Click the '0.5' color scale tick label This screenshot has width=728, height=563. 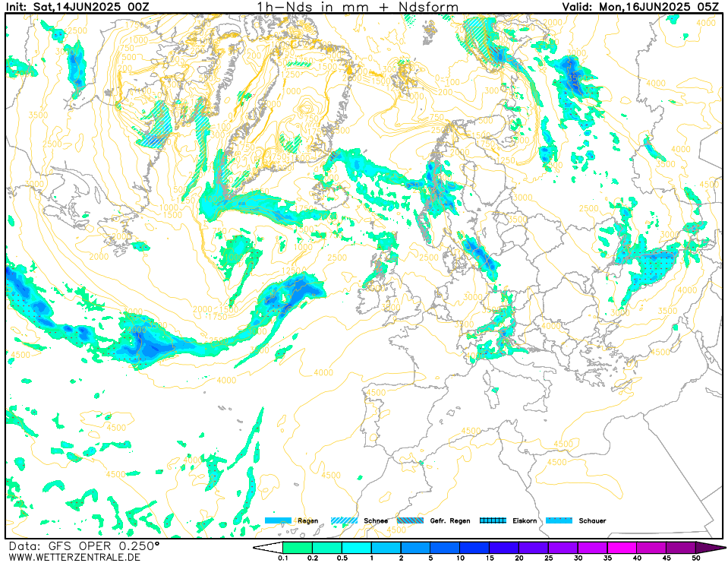[342, 558]
